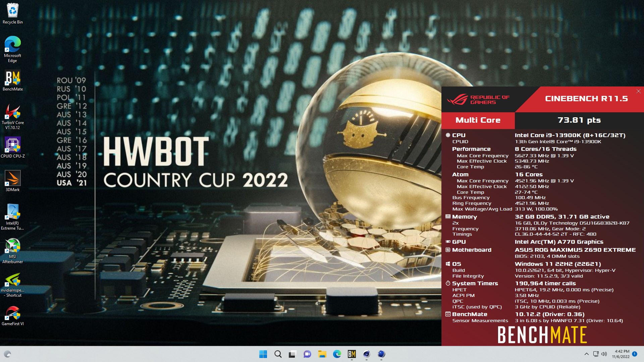This screenshot has height=362, width=644.
Task: Open the Recycle Bin desktop icon
Action: (13, 14)
